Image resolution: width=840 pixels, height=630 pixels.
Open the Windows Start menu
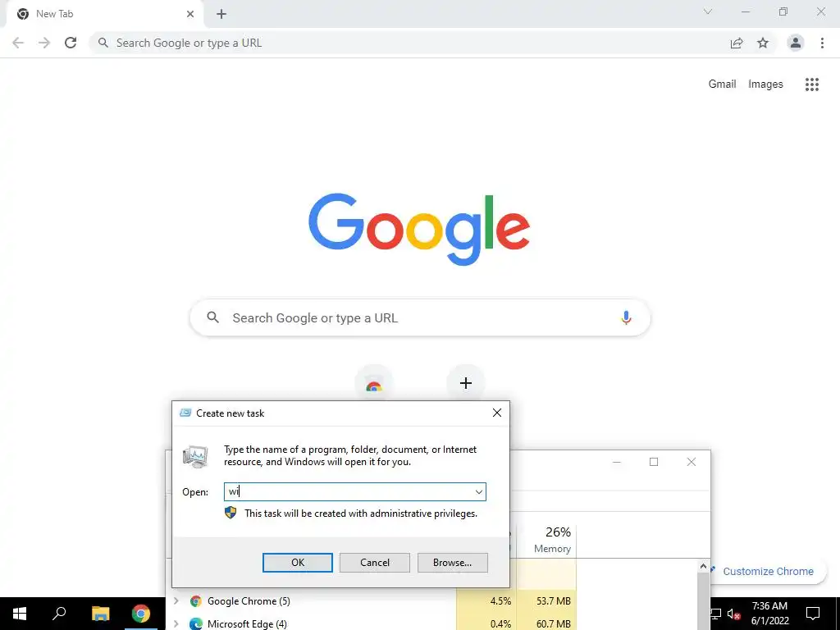pyautogui.click(x=20, y=614)
